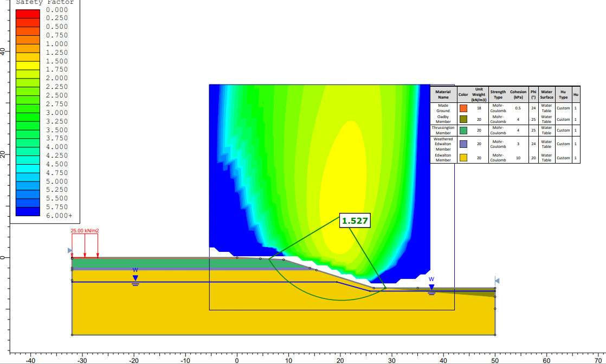Click the horizontal axis label 0

pos(237,361)
